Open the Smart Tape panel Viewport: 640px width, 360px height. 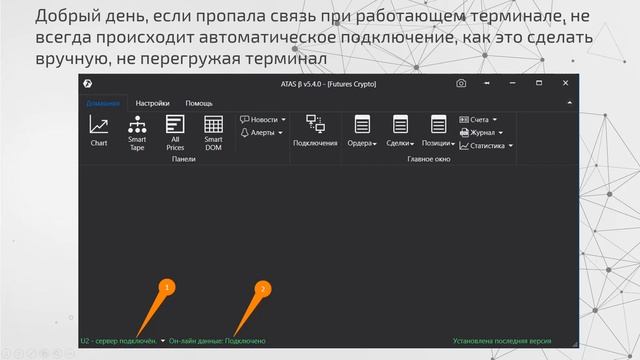[137, 133]
